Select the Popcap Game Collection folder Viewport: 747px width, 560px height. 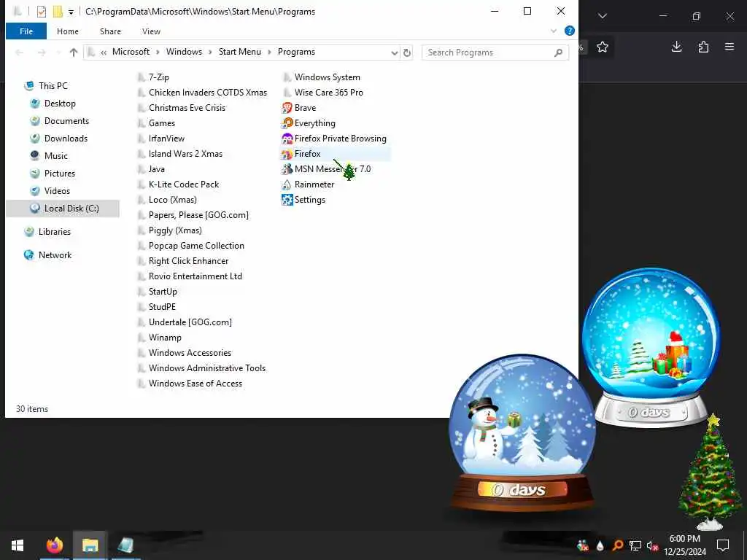tap(190, 245)
